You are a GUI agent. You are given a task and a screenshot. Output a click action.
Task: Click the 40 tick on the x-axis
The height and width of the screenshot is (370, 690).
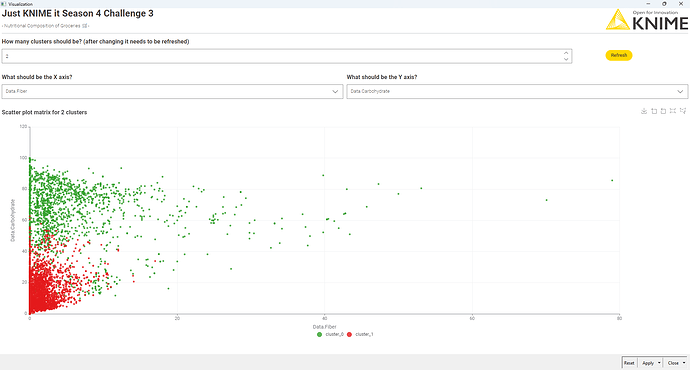pos(325,318)
